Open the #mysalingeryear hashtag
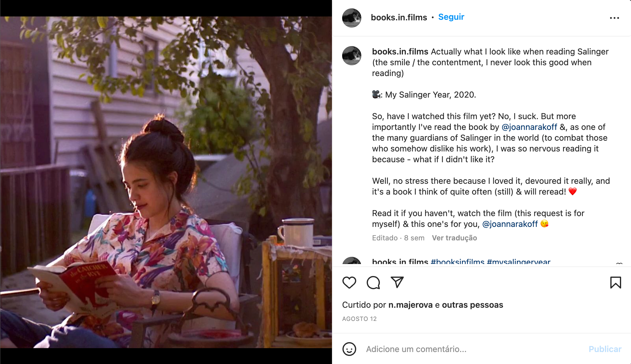This screenshot has width=631, height=364. (x=518, y=262)
